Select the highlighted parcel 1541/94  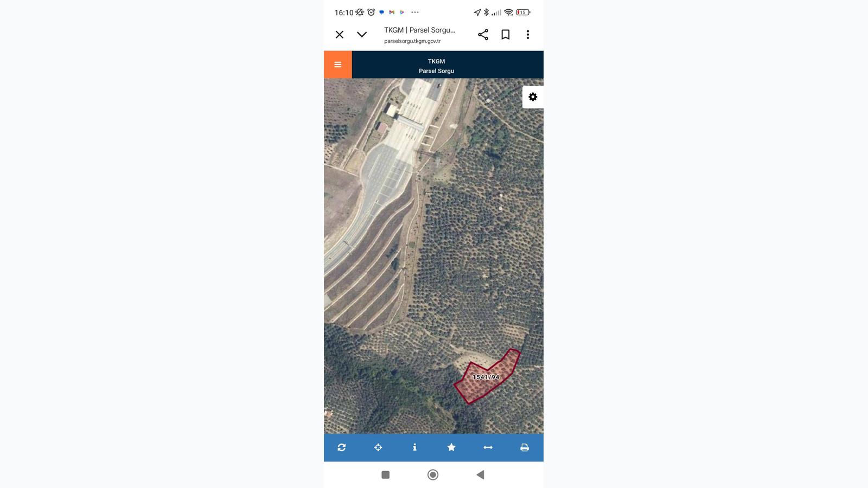coord(486,377)
